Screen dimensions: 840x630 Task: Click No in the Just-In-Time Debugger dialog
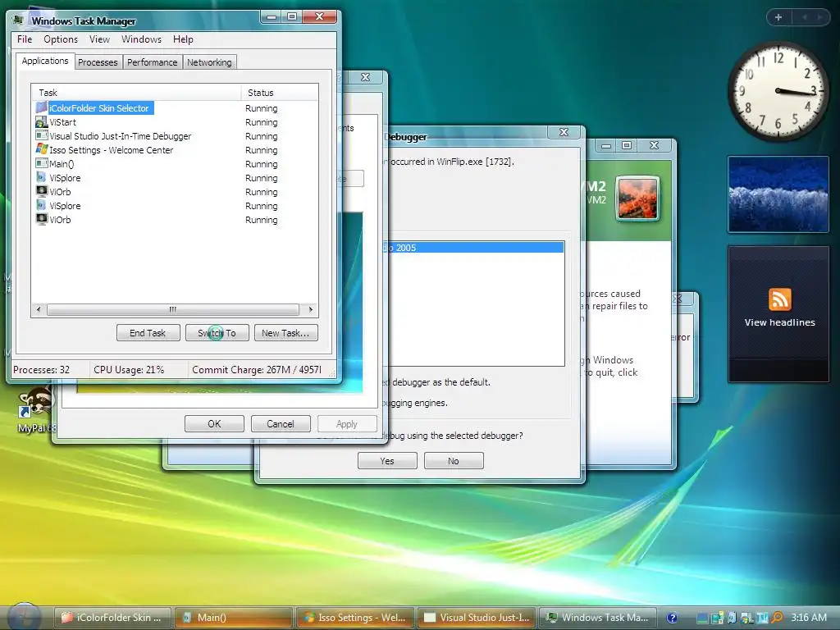coord(454,461)
